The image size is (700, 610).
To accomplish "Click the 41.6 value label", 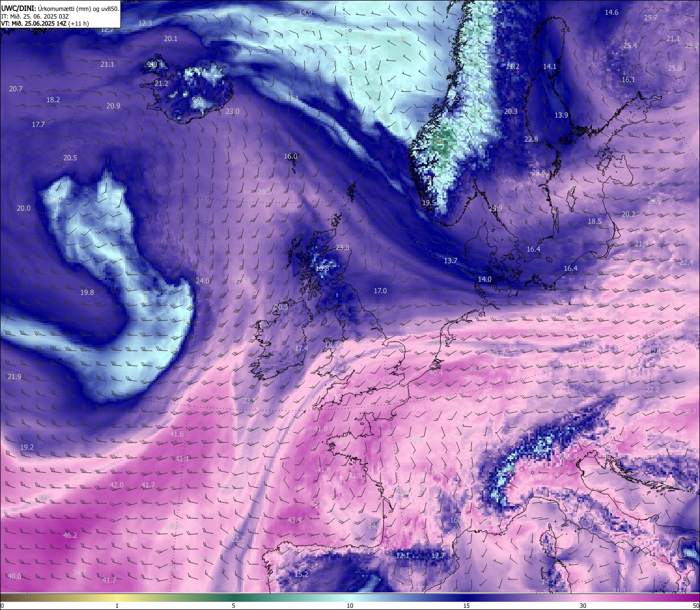I will point(177,434).
